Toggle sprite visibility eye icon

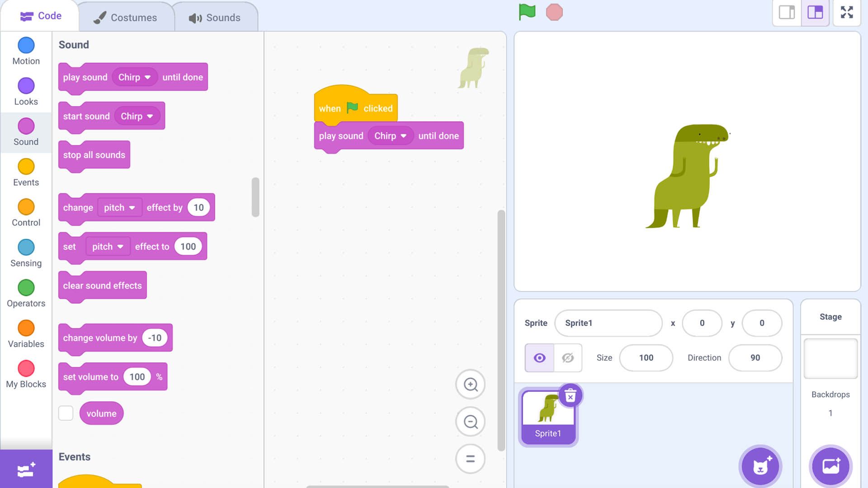[539, 357]
